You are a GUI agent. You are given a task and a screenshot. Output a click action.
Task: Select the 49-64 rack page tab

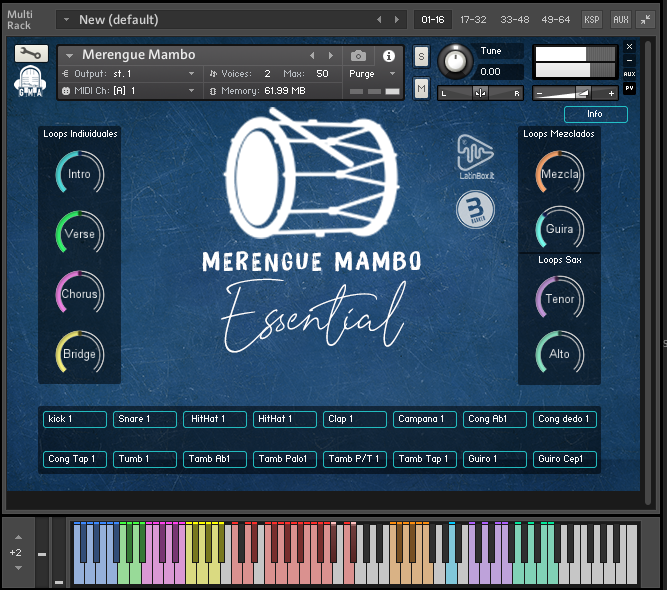coord(556,20)
